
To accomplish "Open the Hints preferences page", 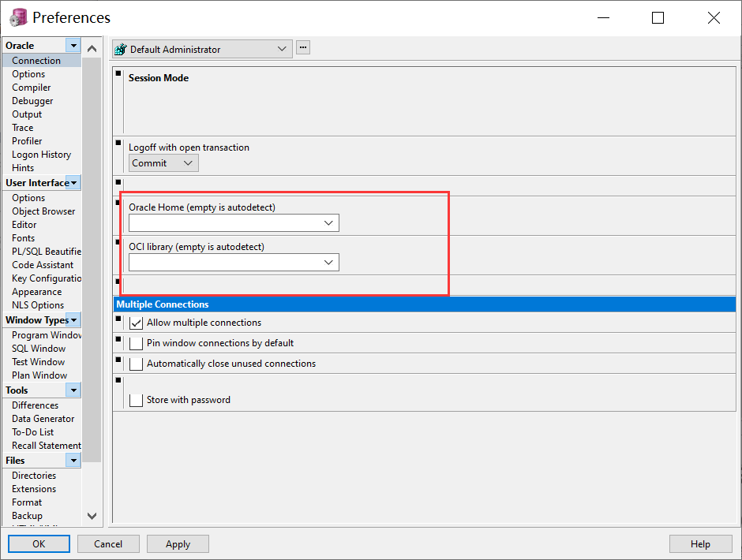I will point(23,168).
